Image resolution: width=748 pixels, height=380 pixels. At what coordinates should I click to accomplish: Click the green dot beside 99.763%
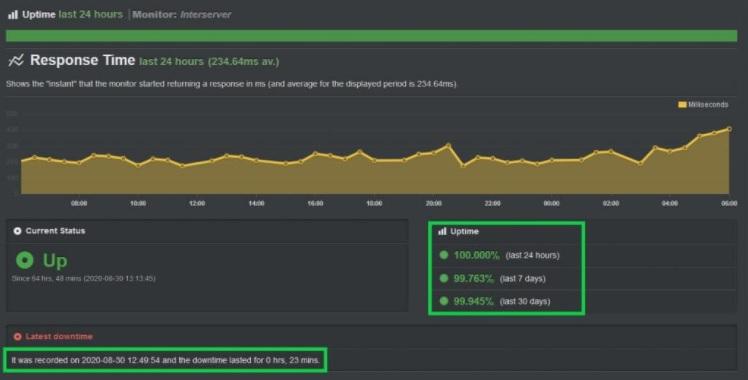tap(444, 278)
